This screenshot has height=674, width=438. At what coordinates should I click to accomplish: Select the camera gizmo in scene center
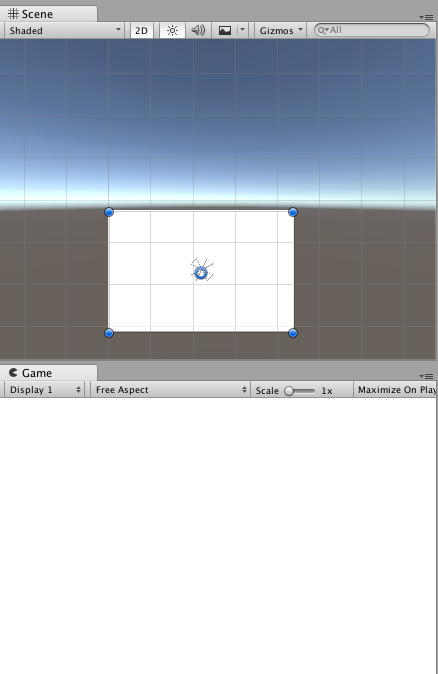202,271
